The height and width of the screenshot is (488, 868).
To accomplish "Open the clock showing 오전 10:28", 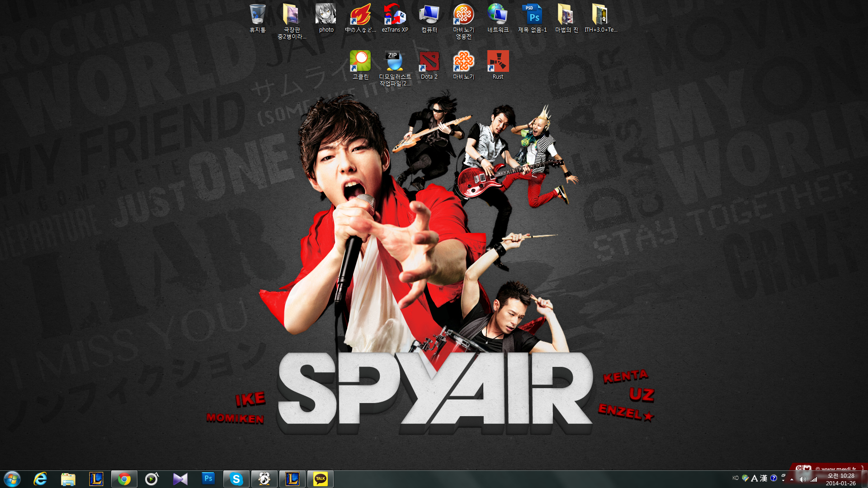I will [x=840, y=479].
